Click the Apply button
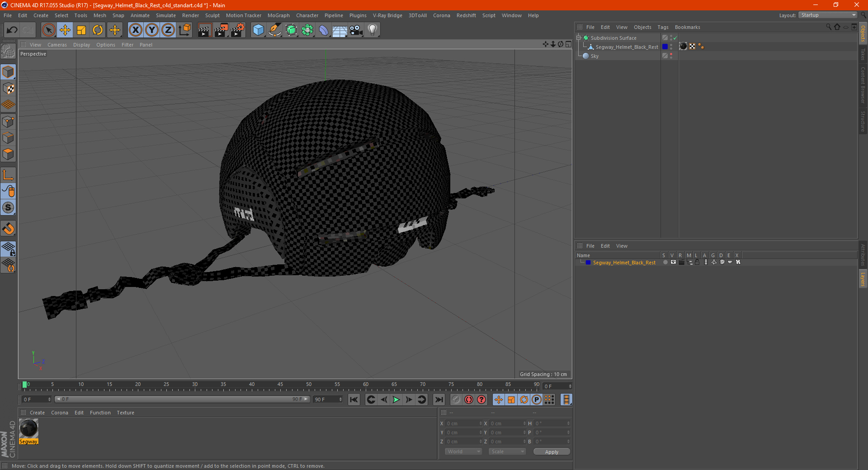Viewport: 868px width, 470px height. (552, 452)
